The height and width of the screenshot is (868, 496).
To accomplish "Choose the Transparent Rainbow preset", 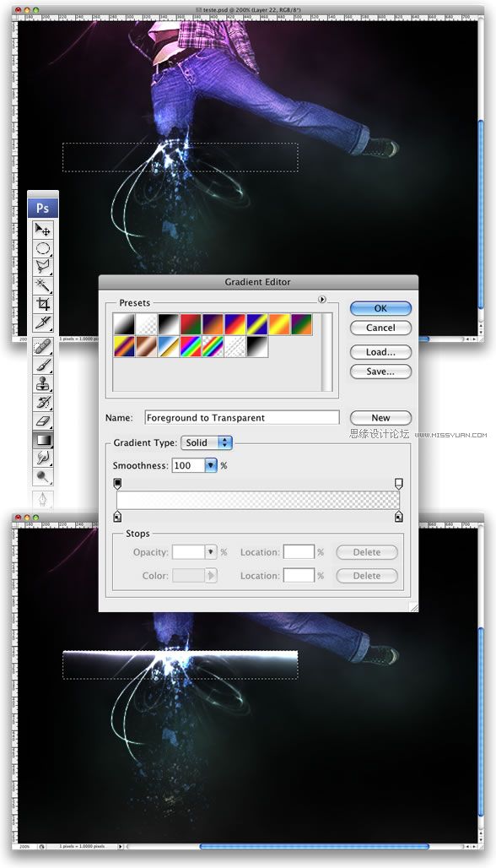I will pyautogui.click(x=213, y=346).
